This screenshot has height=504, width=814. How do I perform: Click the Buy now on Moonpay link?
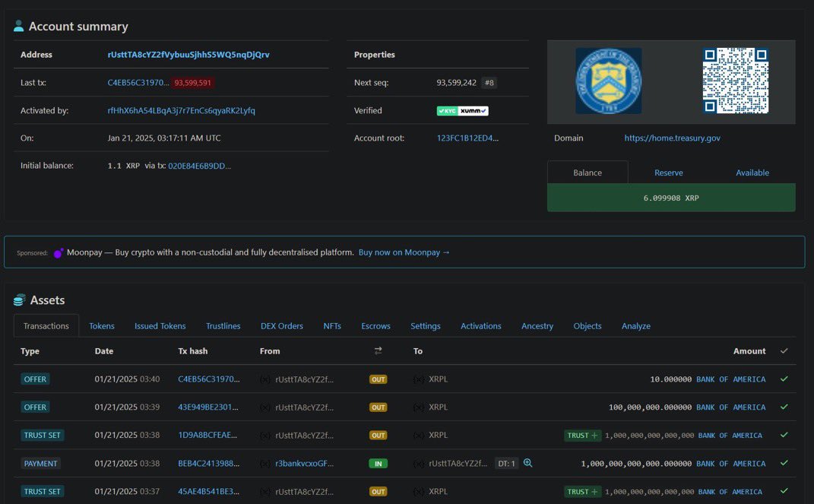coord(402,252)
